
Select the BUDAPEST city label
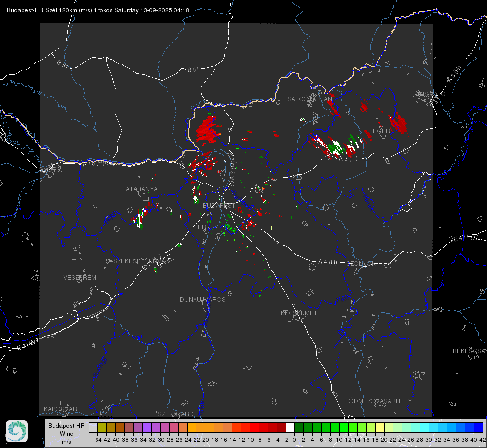(219, 206)
